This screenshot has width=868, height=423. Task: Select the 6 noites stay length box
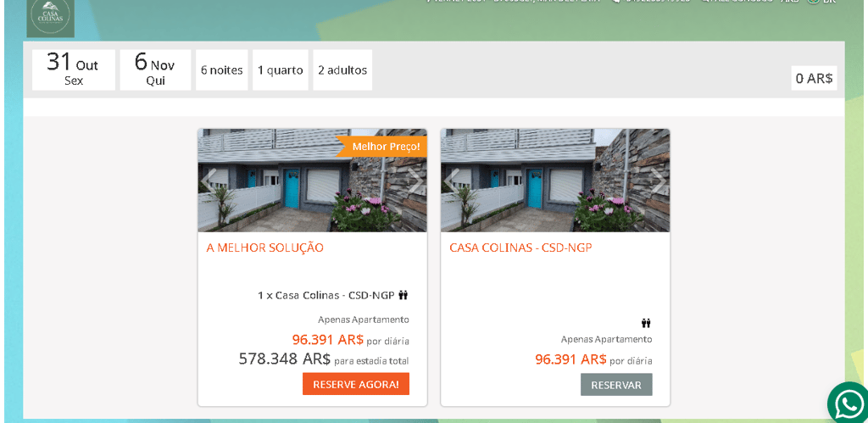click(x=221, y=70)
